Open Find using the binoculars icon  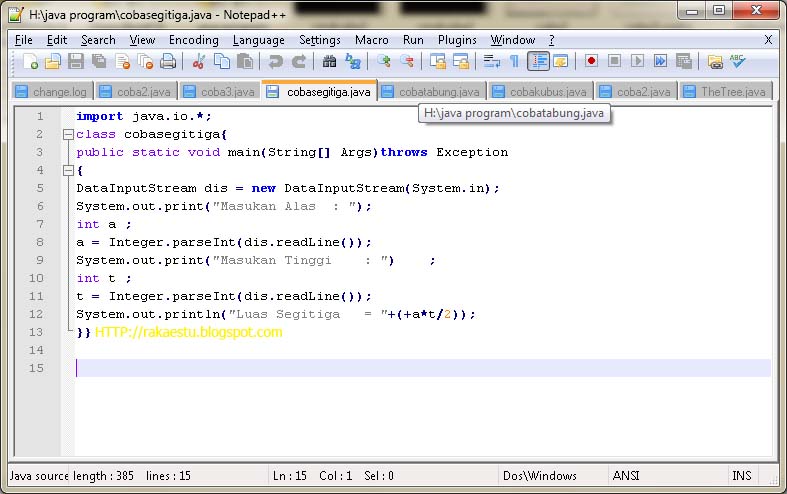[329, 61]
